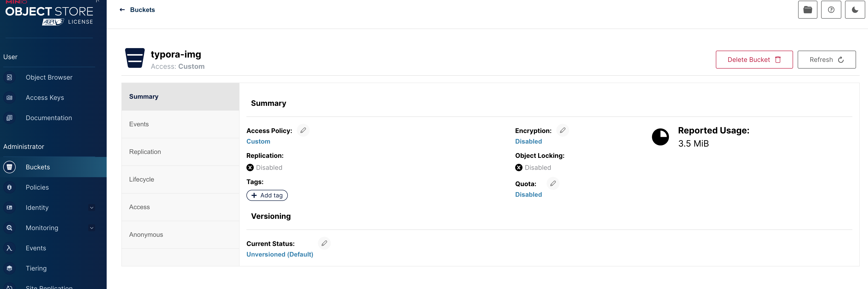The height and width of the screenshot is (289, 868).
Task: Open the object browser folder icon in header
Action: pyautogui.click(x=807, y=10)
